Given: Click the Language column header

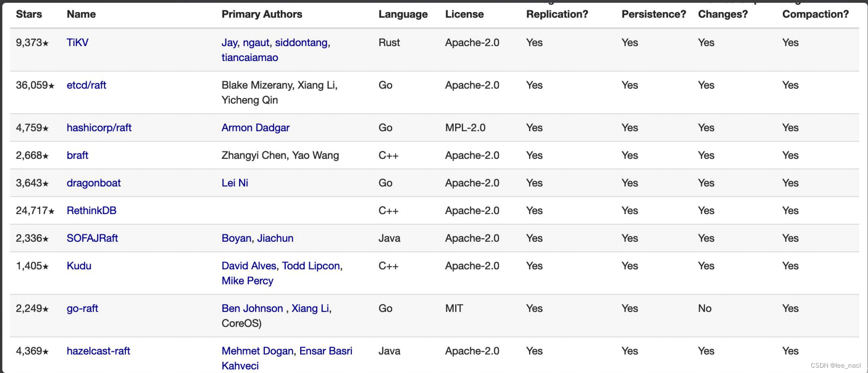Looking at the screenshot, I should coord(403,15).
